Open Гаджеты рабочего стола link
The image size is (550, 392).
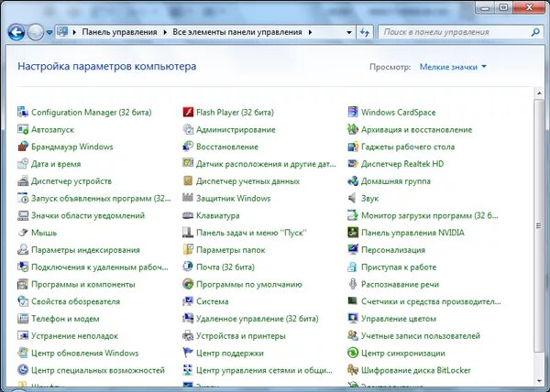click(408, 147)
